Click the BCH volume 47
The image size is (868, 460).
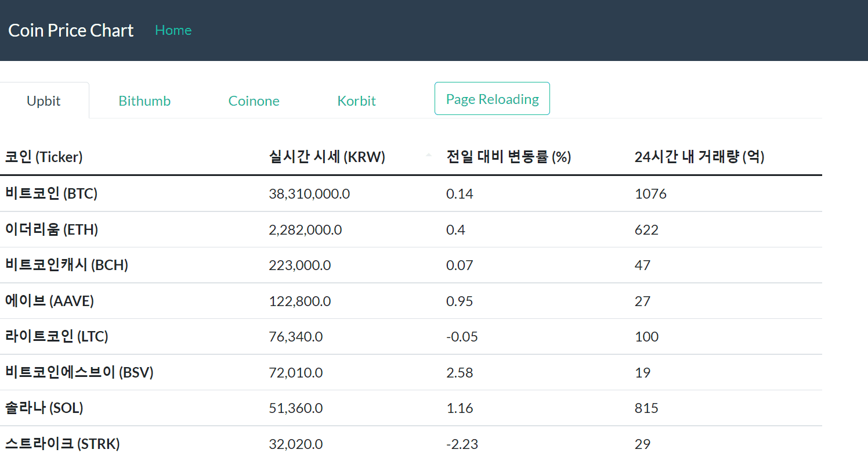point(642,265)
